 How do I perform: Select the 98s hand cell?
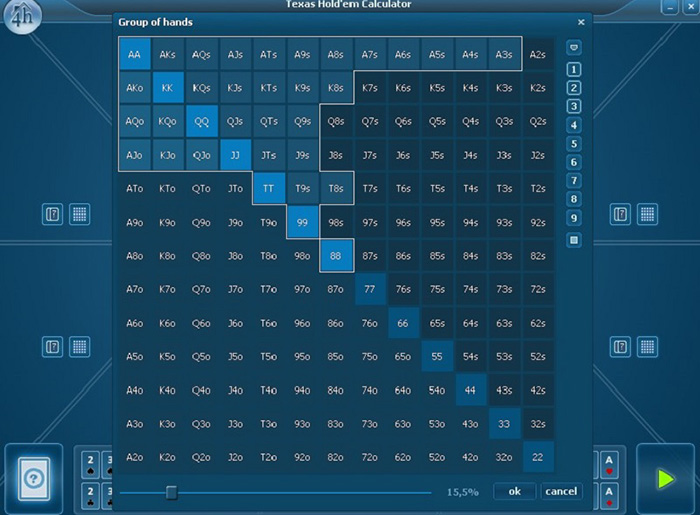pos(336,222)
